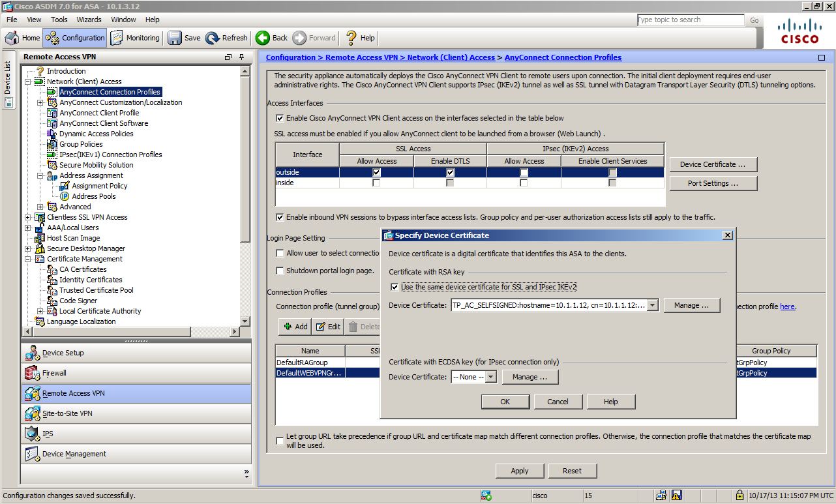The width and height of the screenshot is (836, 504).
Task: Click the Address Pools IP icon
Action: click(x=65, y=196)
